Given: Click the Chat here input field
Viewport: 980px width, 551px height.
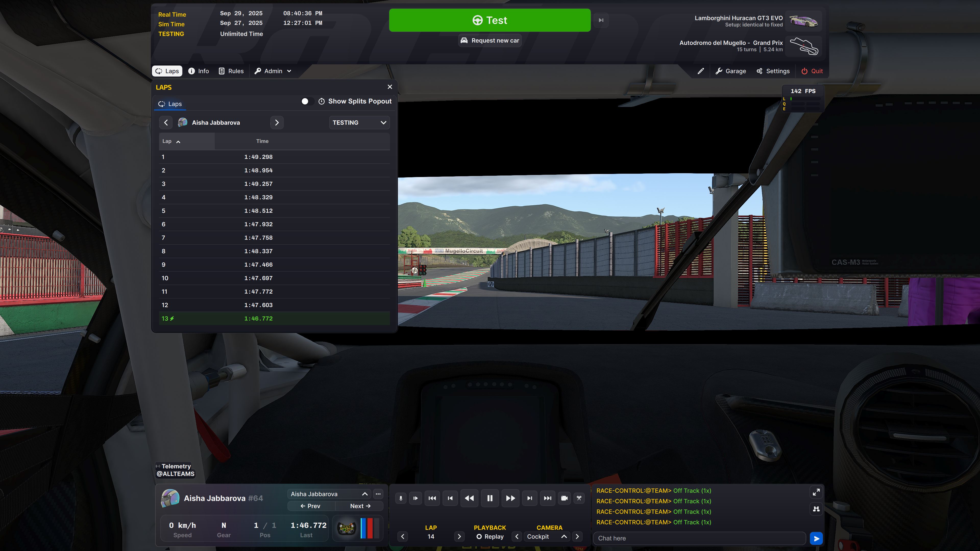Looking at the screenshot, I should [699, 539].
